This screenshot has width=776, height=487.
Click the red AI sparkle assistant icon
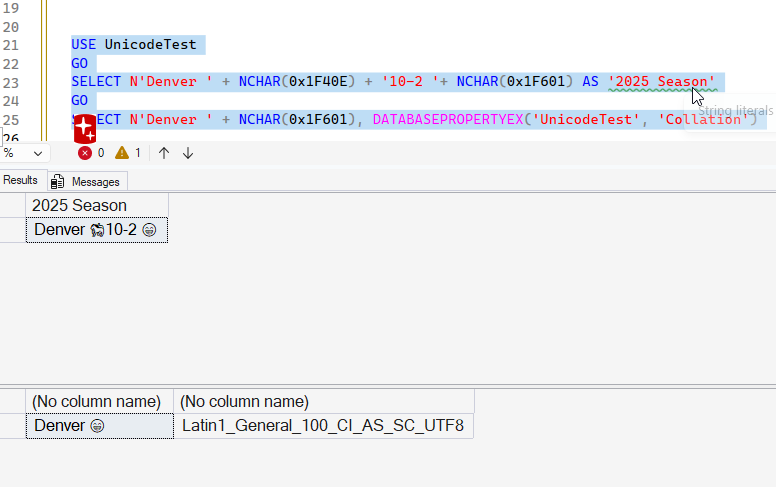click(x=84, y=128)
